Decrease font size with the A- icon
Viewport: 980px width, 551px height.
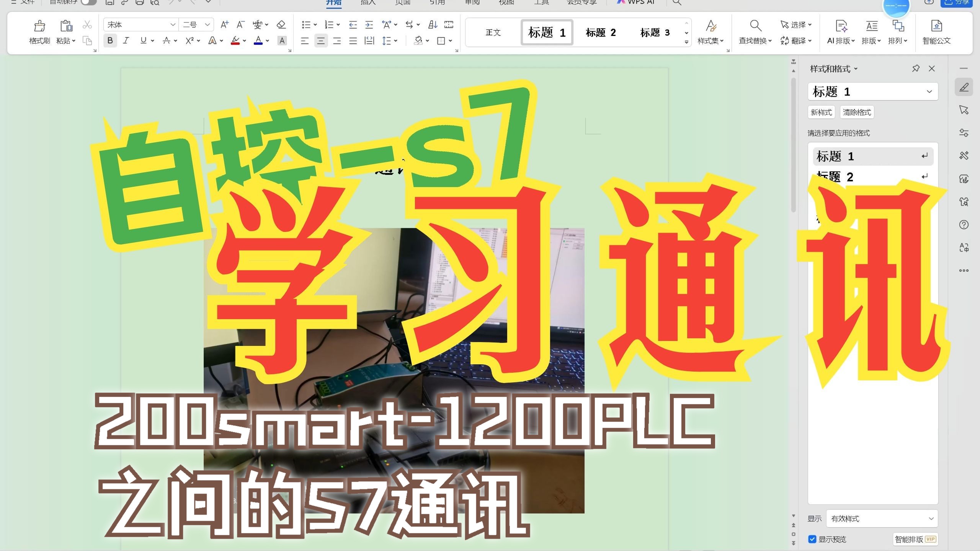pyautogui.click(x=240, y=25)
